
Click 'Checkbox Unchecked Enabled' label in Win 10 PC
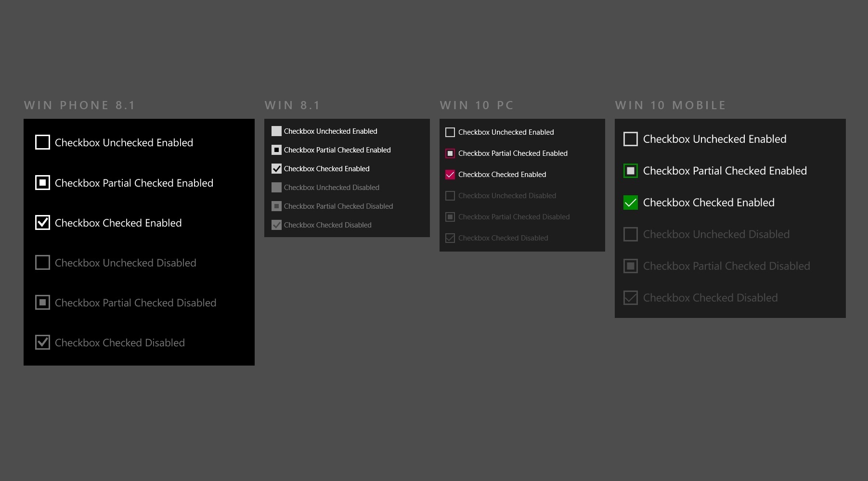(x=506, y=132)
